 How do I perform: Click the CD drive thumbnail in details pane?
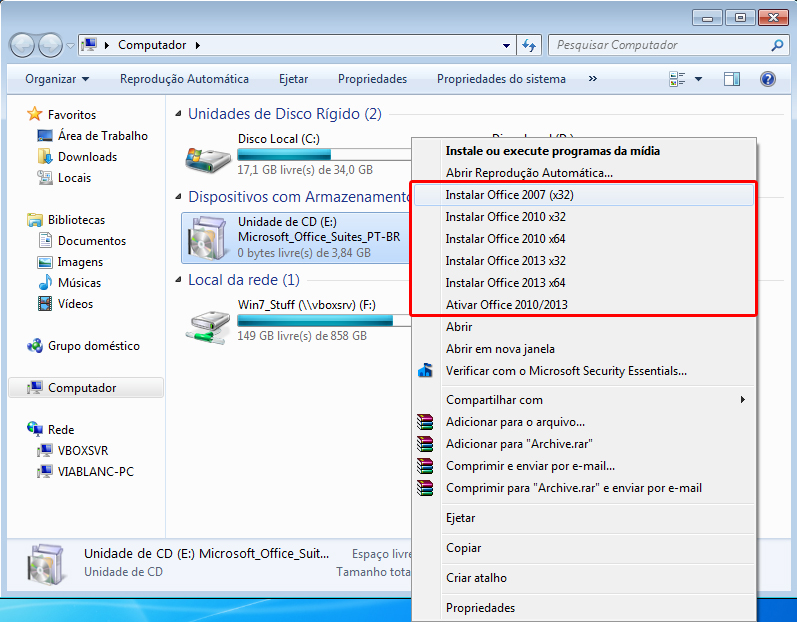(x=46, y=565)
